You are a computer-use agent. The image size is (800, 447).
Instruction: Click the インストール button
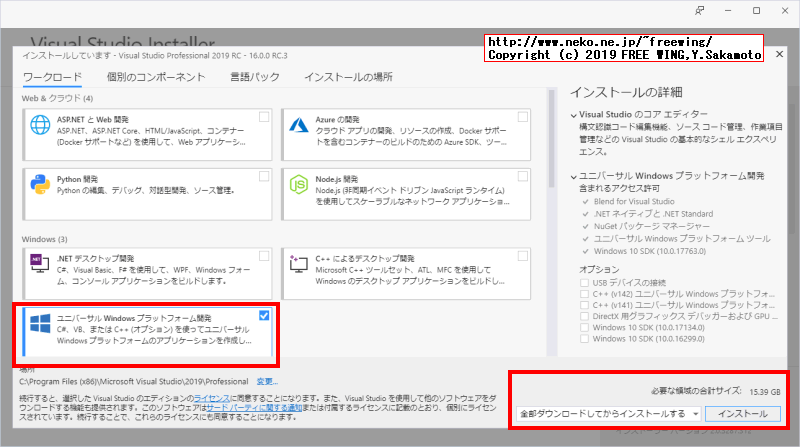coord(743,414)
